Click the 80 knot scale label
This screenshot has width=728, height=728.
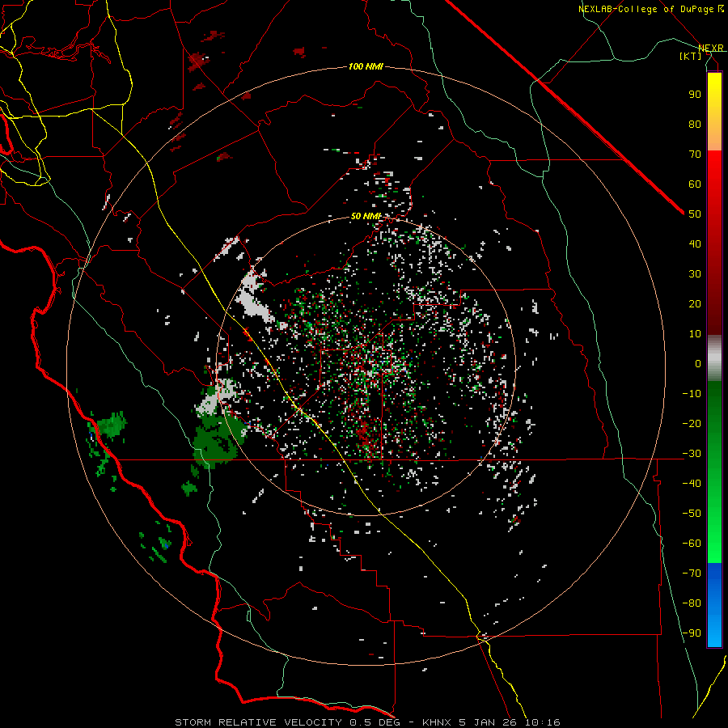(695, 124)
